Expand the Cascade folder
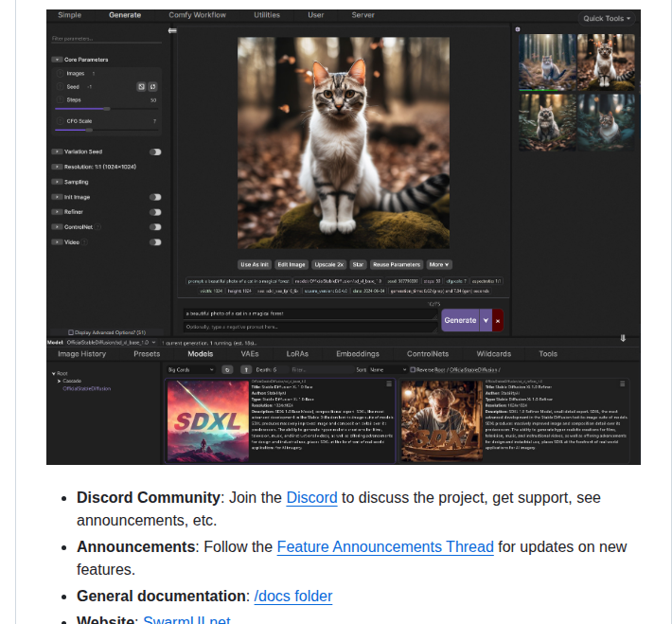This screenshot has width=672, height=624. point(59,381)
